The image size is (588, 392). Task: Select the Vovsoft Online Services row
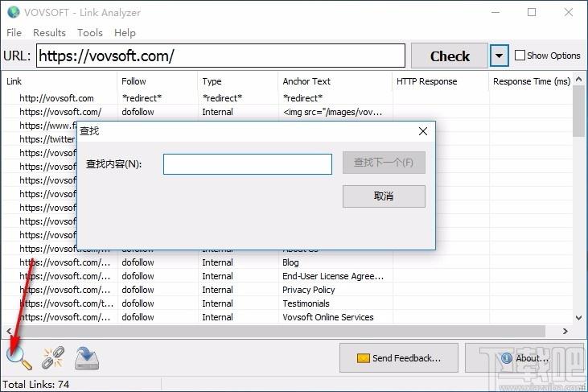pos(288,317)
